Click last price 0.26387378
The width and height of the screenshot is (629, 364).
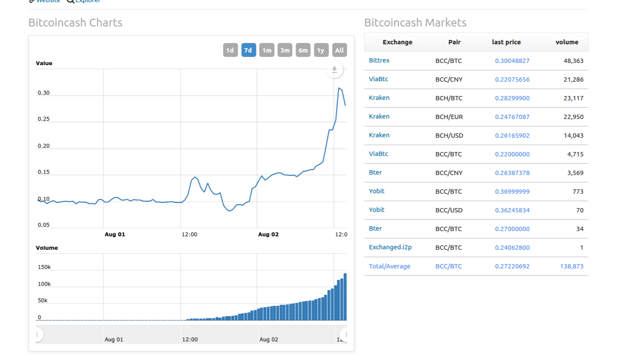click(512, 173)
